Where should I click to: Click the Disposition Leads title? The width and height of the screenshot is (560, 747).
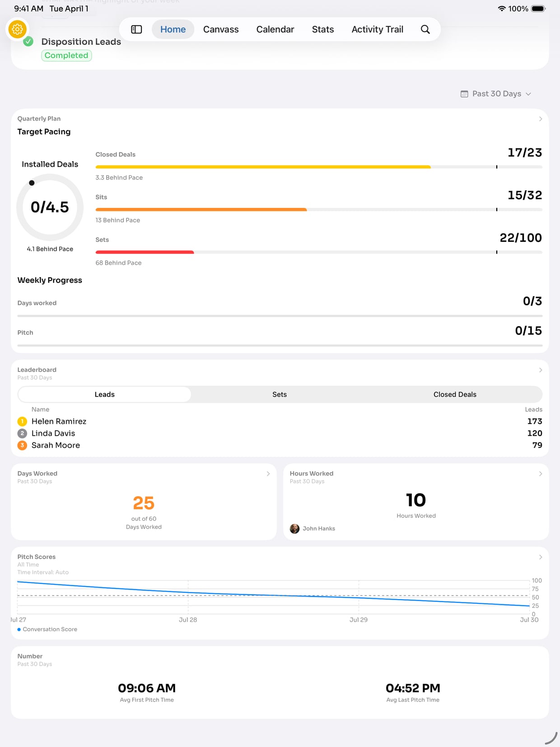coord(81,42)
